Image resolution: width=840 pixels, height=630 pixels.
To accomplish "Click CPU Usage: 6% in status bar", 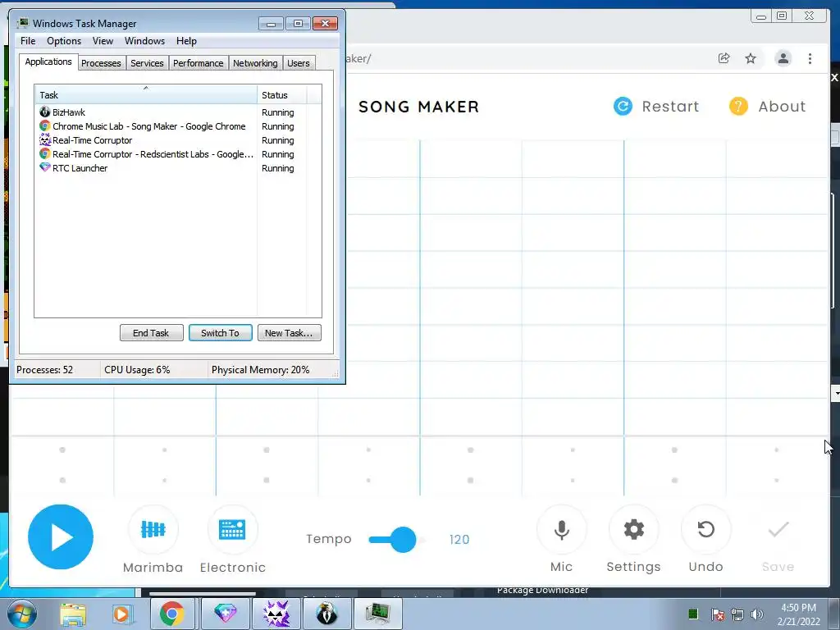I will (137, 370).
